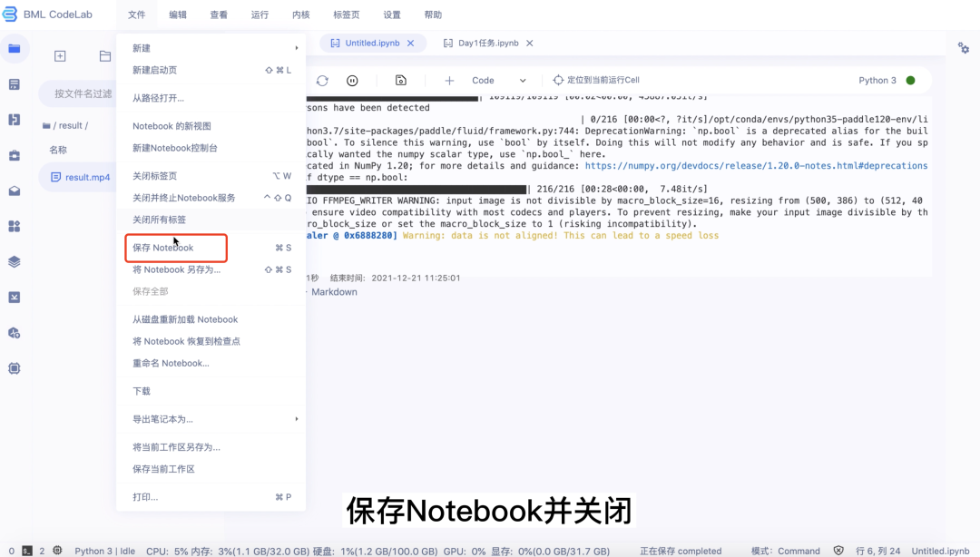The image size is (980, 557).
Task: Create new launcher with plus-square icon
Action: click(x=60, y=56)
